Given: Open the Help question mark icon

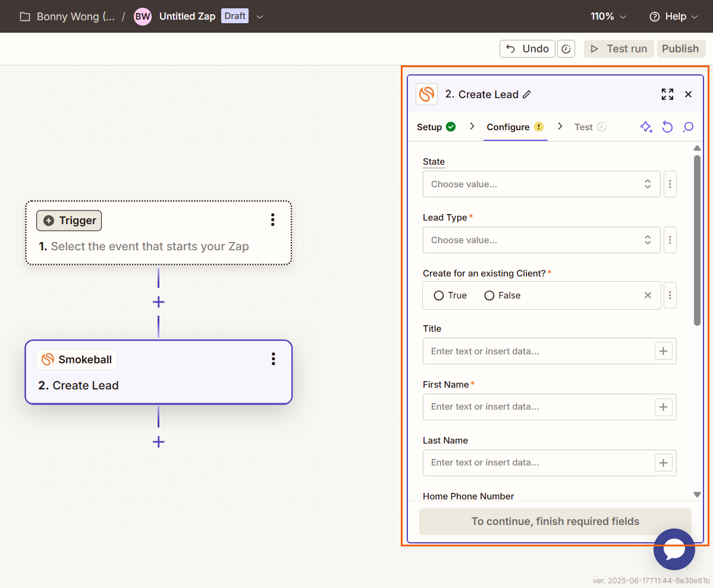Looking at the screenshot, I should [x=654, y=17].
